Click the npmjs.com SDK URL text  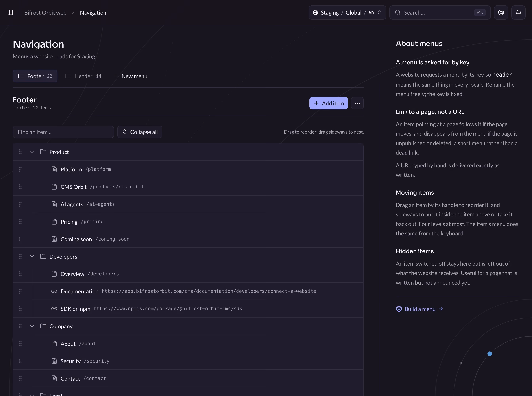coord(168,309)
